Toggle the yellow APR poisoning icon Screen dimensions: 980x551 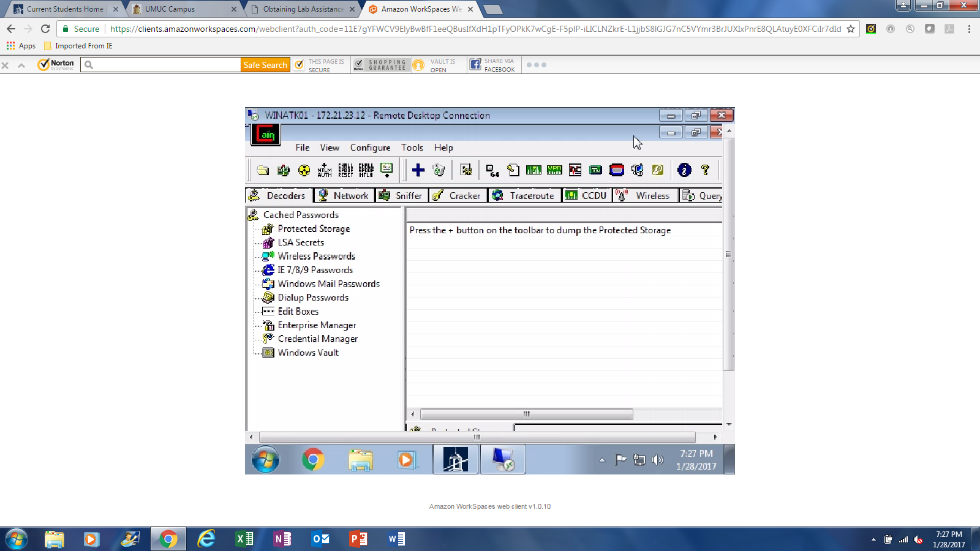click(x=304, y=170)
